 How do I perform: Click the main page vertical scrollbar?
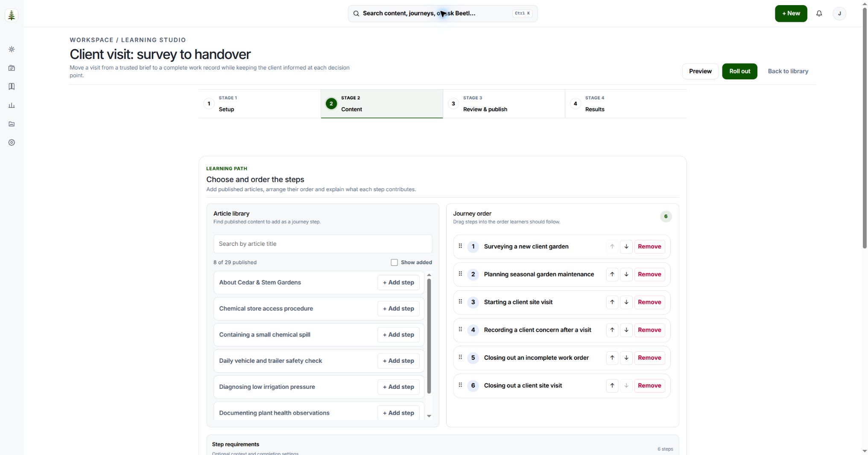click(865, 128)
